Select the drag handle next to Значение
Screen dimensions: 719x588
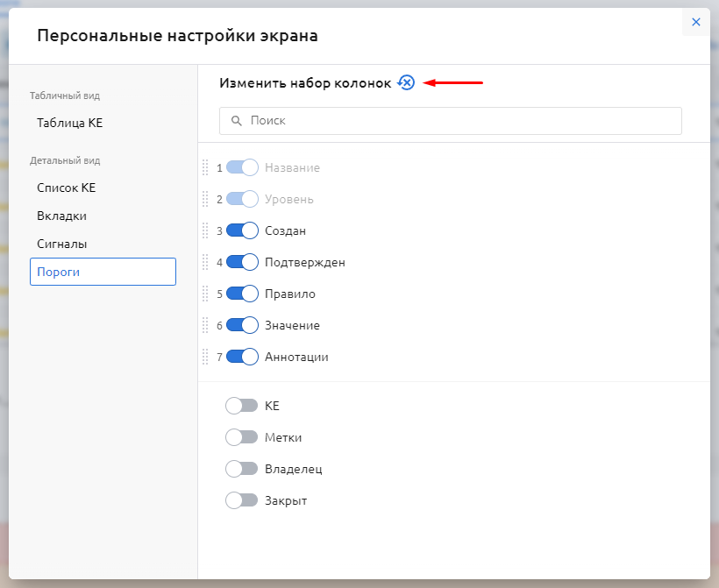(x=206, y=325)
